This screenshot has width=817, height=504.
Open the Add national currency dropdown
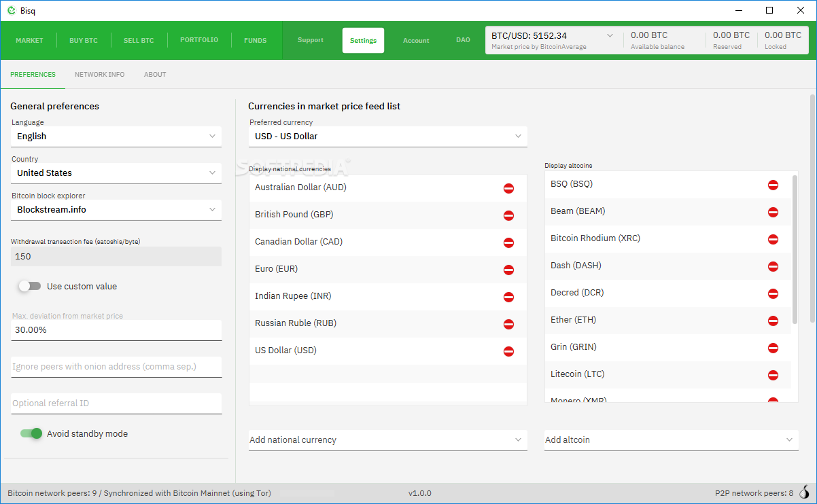tap(388, 439)
